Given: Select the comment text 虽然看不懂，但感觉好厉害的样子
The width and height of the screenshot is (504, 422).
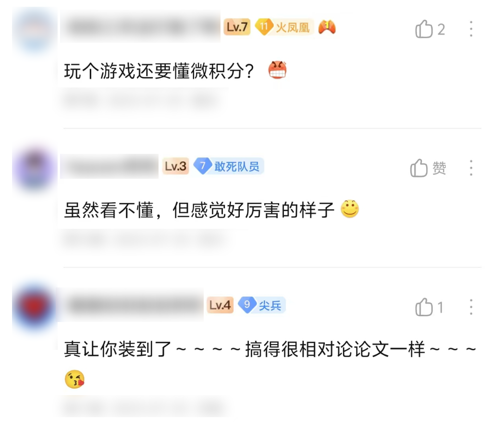Looking at the screenshot, I should [x=199, y=210].
